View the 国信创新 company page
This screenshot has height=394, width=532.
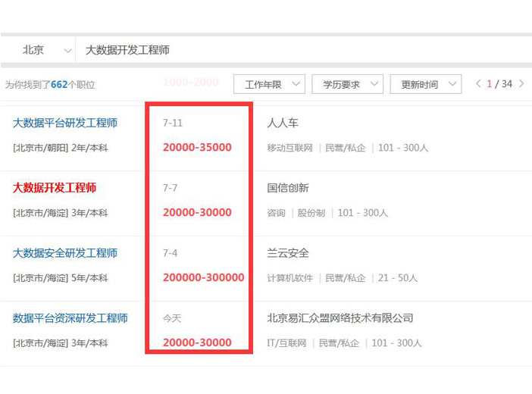point(288,188)
